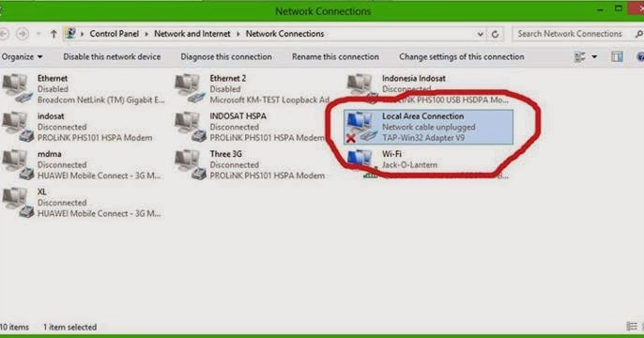Expand chevron after Control Panel breadcrumb
The height and width of the screenshot is (338, 644).
click(146, 34)
